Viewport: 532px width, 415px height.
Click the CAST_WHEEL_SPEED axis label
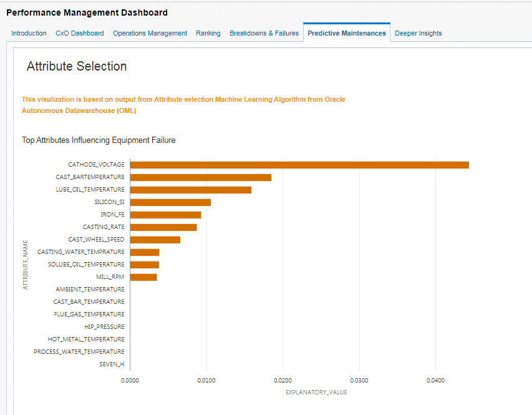pos(95,239)
